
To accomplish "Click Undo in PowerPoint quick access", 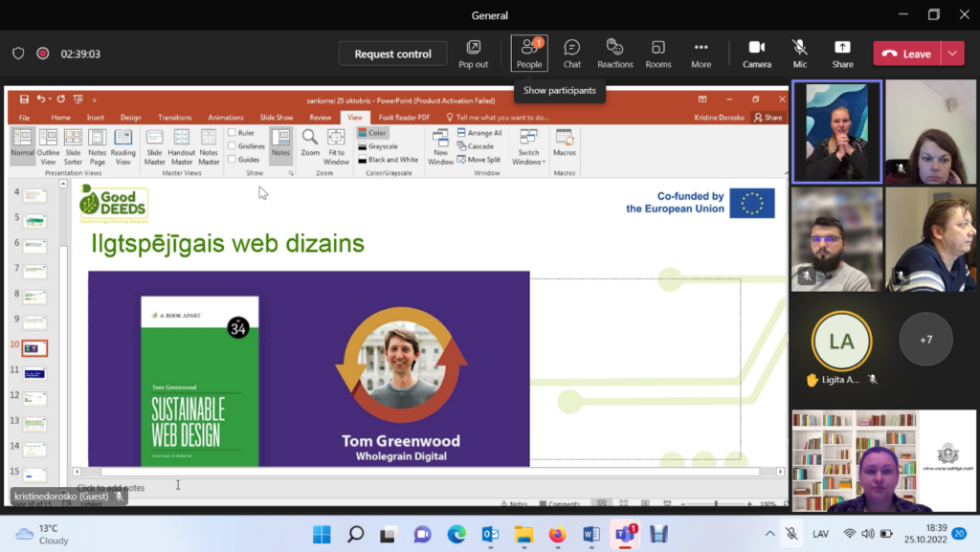I will [40, 99].
